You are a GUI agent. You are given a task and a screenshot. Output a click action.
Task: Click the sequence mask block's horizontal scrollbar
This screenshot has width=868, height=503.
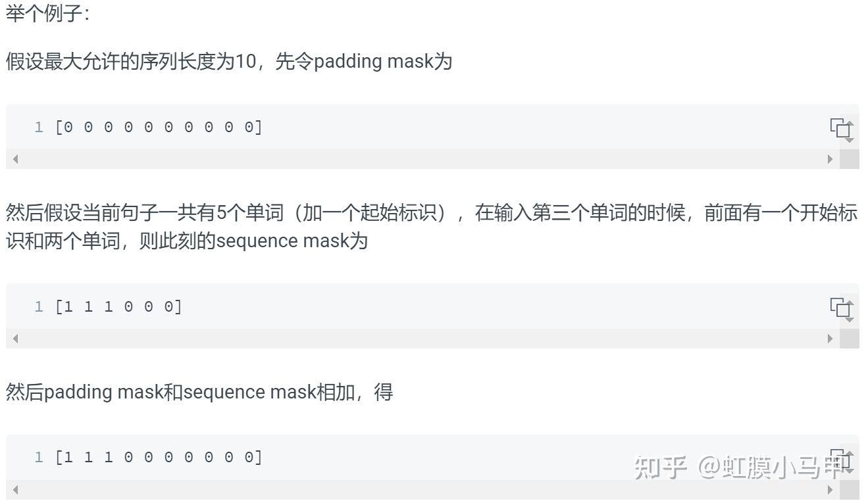point(421,339)
